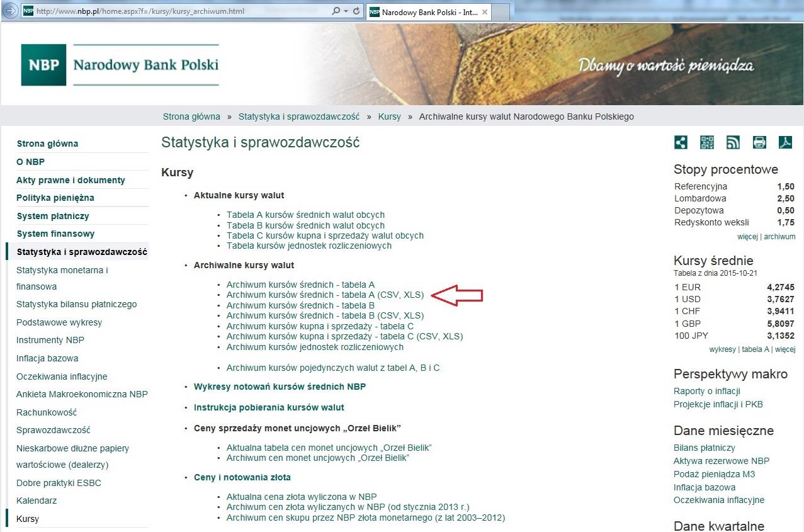Image resolution: width=804 pixels, height=532 pixels.
Task: Open Aktualna cena złota wyliczona w NBP
Action: (302, 497)
